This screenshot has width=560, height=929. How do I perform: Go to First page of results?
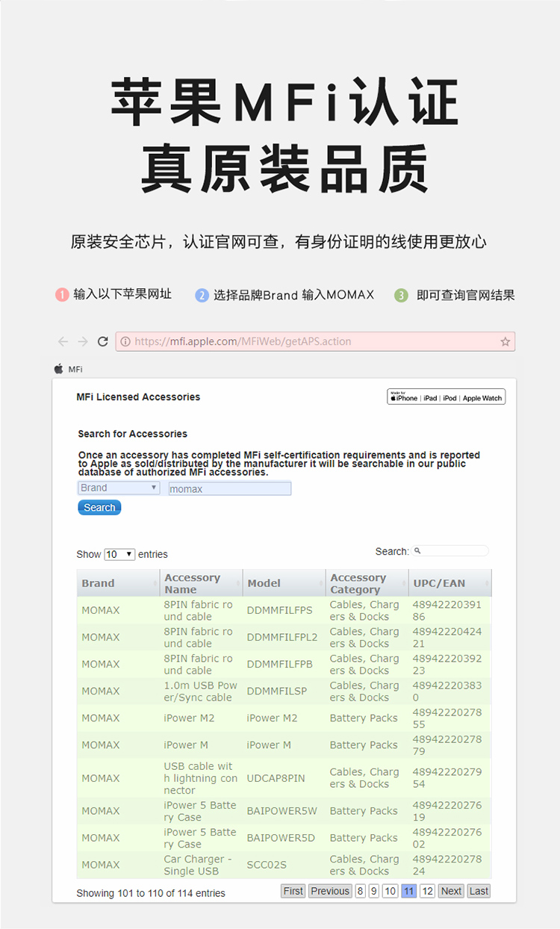coord(293,891)
